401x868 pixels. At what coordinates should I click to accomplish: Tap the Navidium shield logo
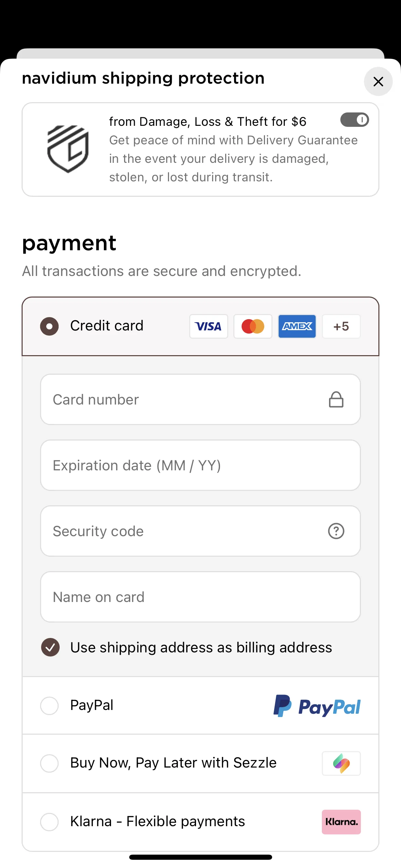(68, 149)
